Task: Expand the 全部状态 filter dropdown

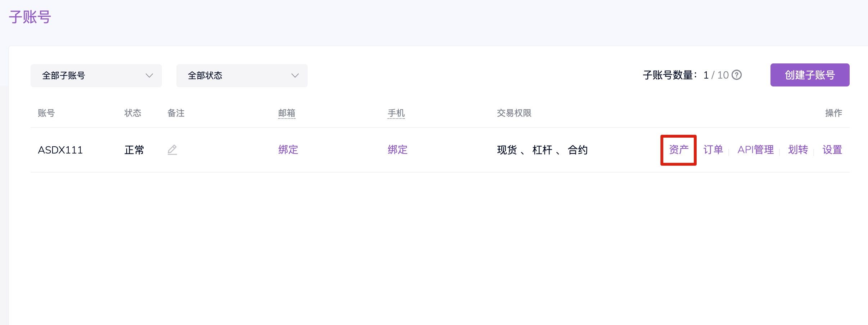Action: (x=242, y=76)
